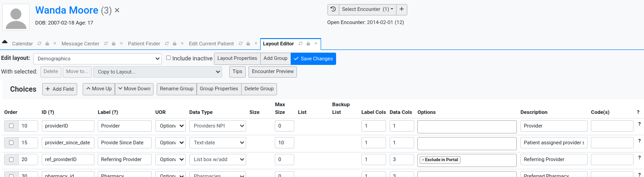The height and width of the screenshot is (177, 644).
Task: Open Text-date data type dropdown
Action: 218,143
